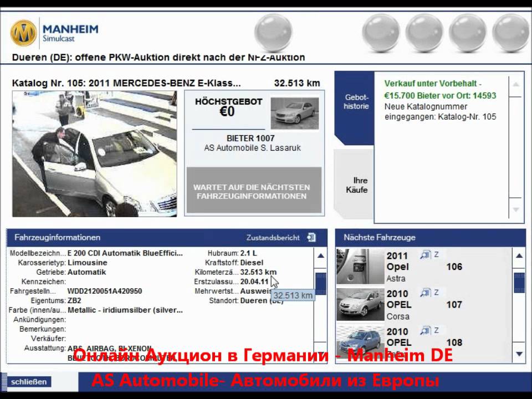Click the last gray status orb at top right
Screen dimensions: 532x399
(x=511, y=33)
